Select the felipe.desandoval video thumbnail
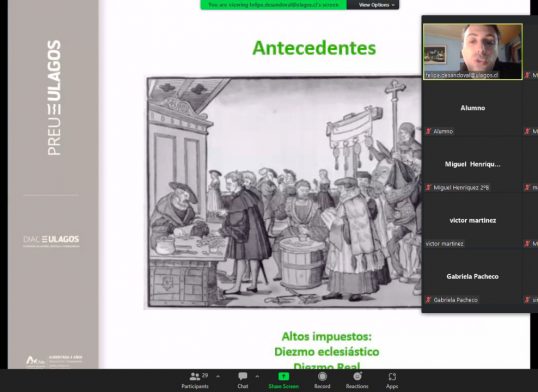Image resolution: width=538 pixels, height=392 pixels. 473,51
